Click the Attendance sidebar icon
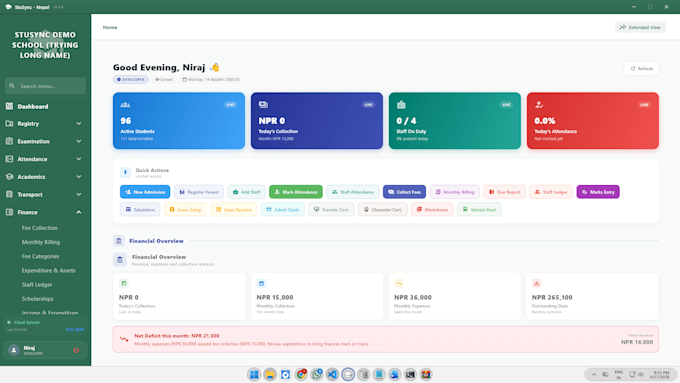The height and width of the screenshot is (383, 680). pos(9,159)
